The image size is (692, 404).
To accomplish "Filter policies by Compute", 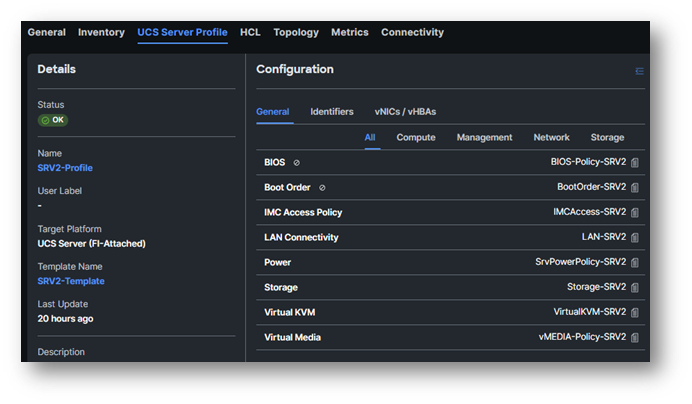I will pos(416,137).
